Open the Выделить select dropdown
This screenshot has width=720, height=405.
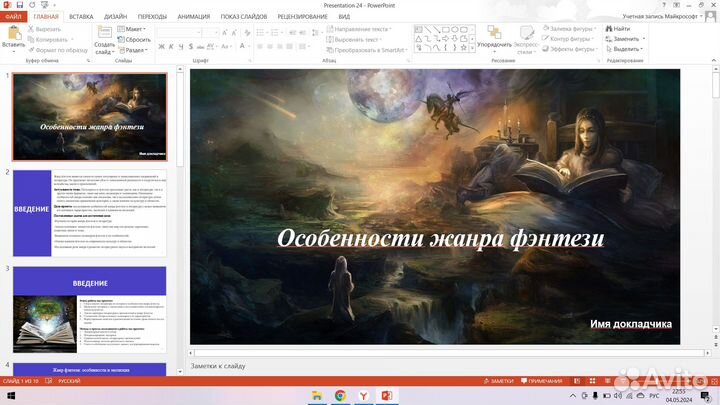click(624, 49)
